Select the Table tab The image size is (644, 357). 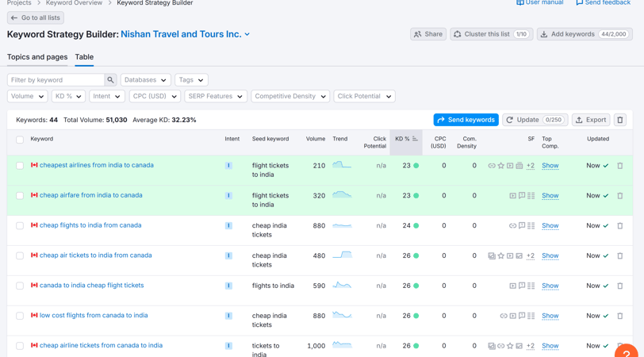84,57
